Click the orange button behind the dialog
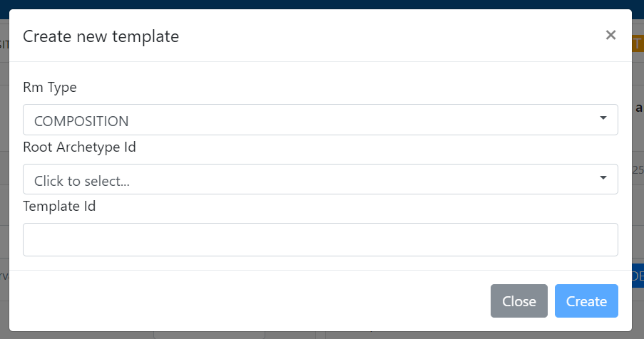 [637, 44]
